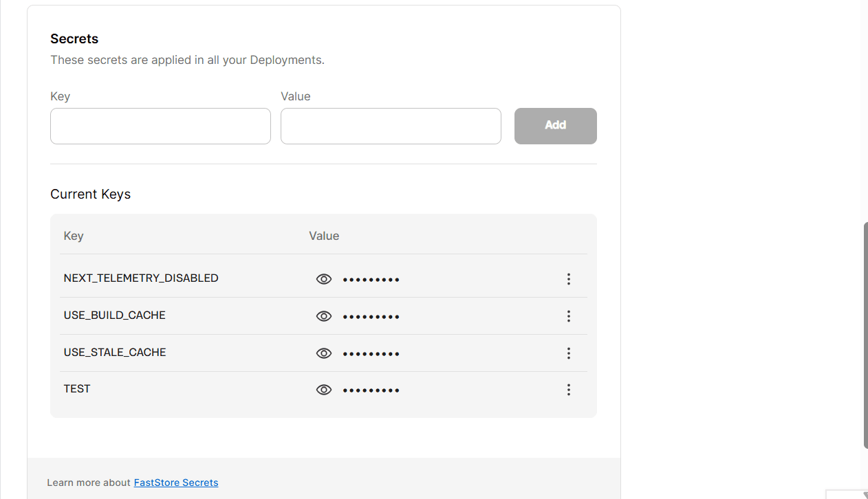Select the NEXT_TELEMETRY_DISABLED key name
Viewport: 868px width, 499px height.
[x=141, y=278]
